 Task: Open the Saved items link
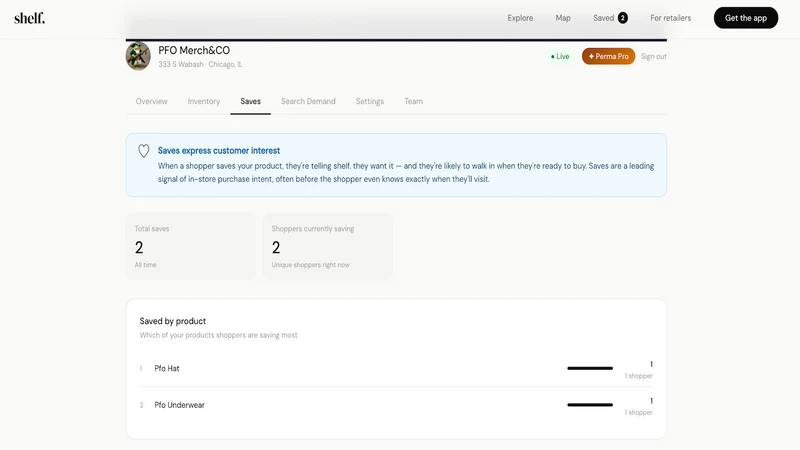pos(603,18)
